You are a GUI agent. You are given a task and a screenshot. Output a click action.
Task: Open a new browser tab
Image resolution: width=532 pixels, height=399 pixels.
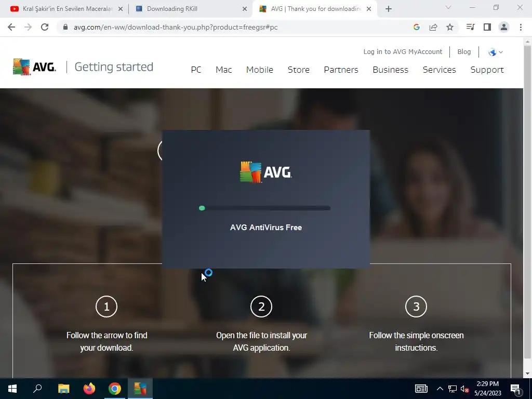coord(389,9)
